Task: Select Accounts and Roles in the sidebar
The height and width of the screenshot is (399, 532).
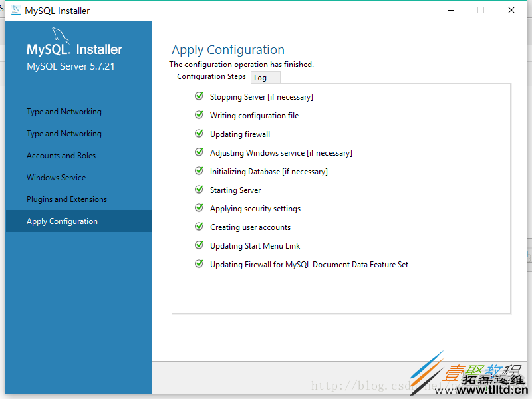Action: tap(62, 155)
